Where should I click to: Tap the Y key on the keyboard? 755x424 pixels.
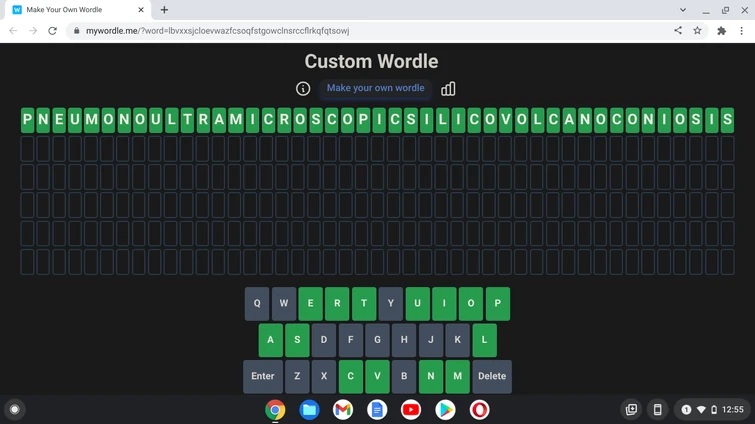[x=391, y=304]
